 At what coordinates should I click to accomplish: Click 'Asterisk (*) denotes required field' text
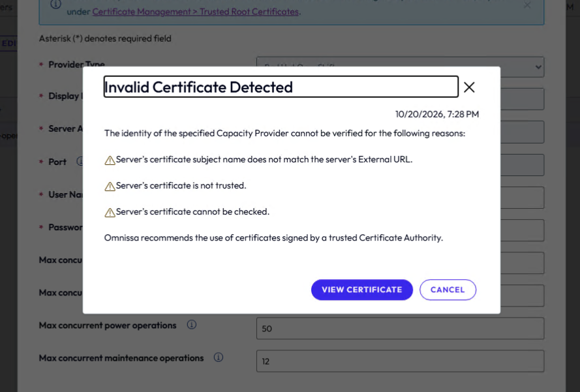105,38
